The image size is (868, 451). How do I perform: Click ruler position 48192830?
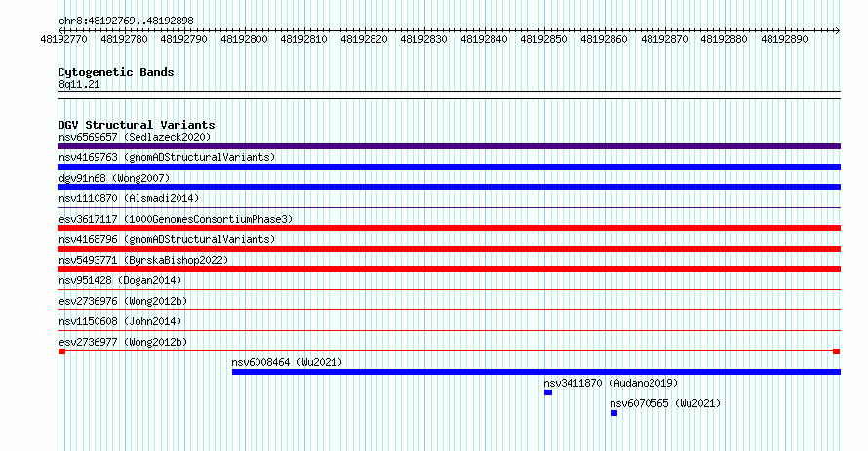pyautogui.click(x=423, y=39)
